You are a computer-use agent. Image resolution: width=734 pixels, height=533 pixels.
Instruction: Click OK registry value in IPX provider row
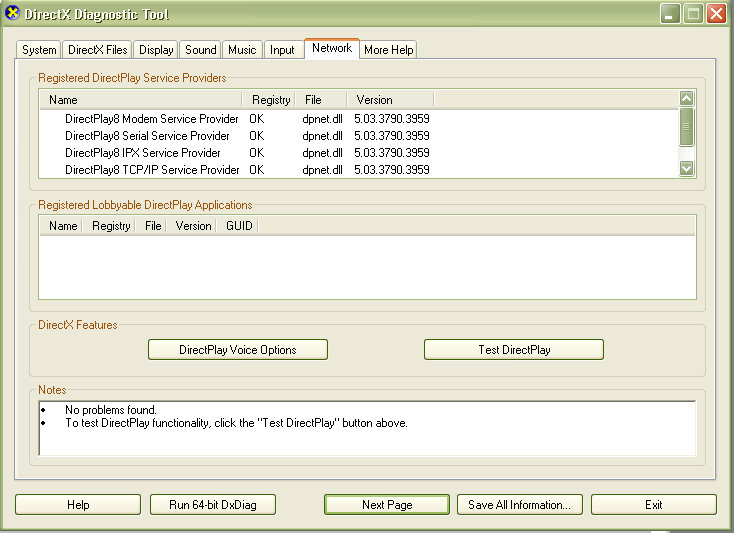click(257, 153)
